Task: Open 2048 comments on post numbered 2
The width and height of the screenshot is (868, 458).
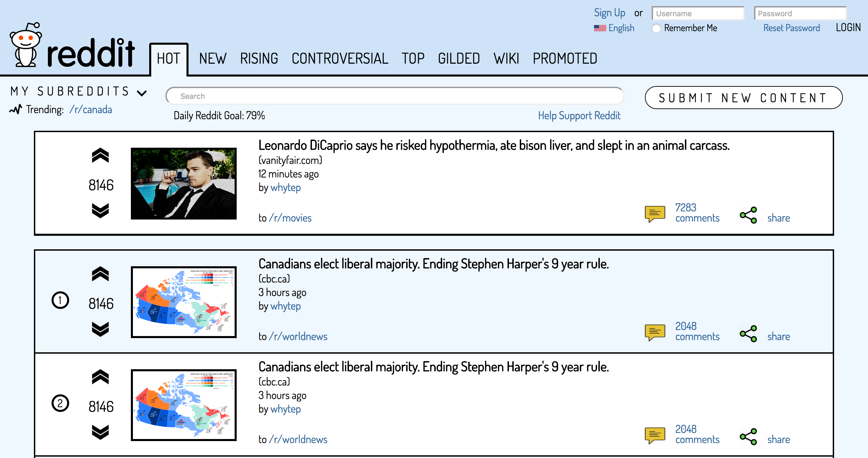Action: click(x=697, y=434)
